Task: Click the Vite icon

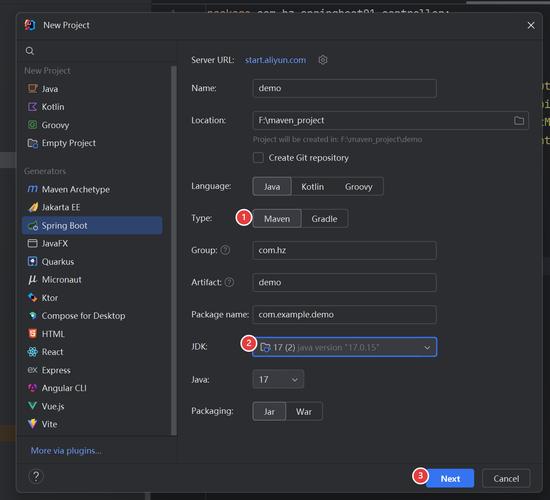Action: tap(33, 424)
